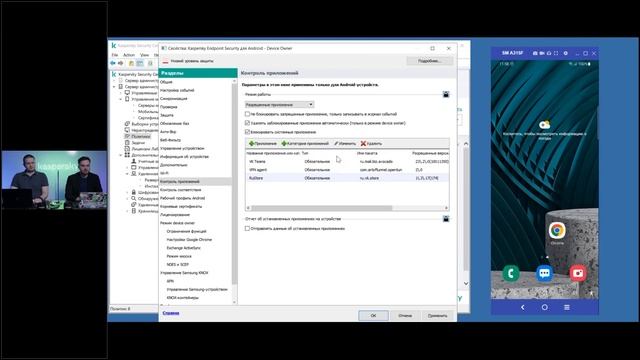Open settings gear in SM A315F mirror toolbar
This screenshot has width=640, height=360.
pos(565,53)
